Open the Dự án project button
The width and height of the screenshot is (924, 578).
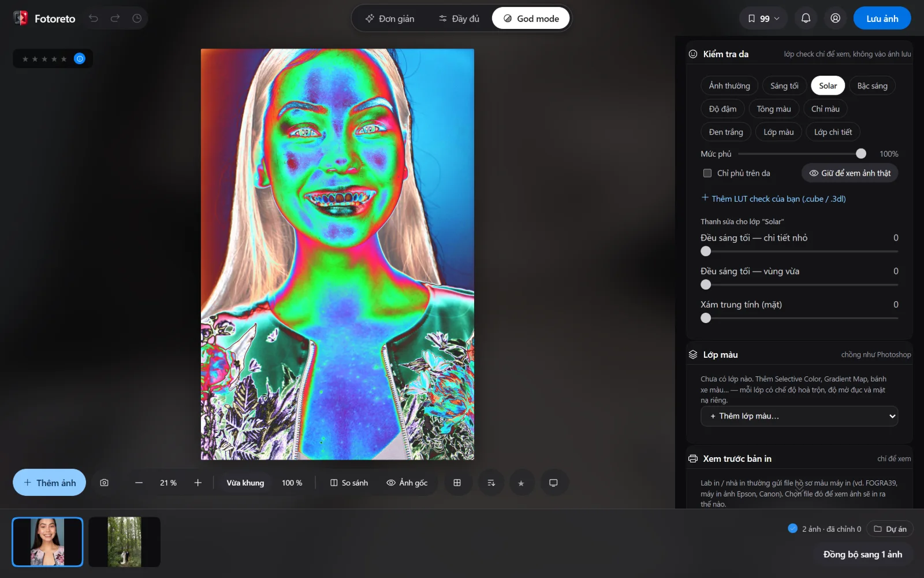(890, 529)
